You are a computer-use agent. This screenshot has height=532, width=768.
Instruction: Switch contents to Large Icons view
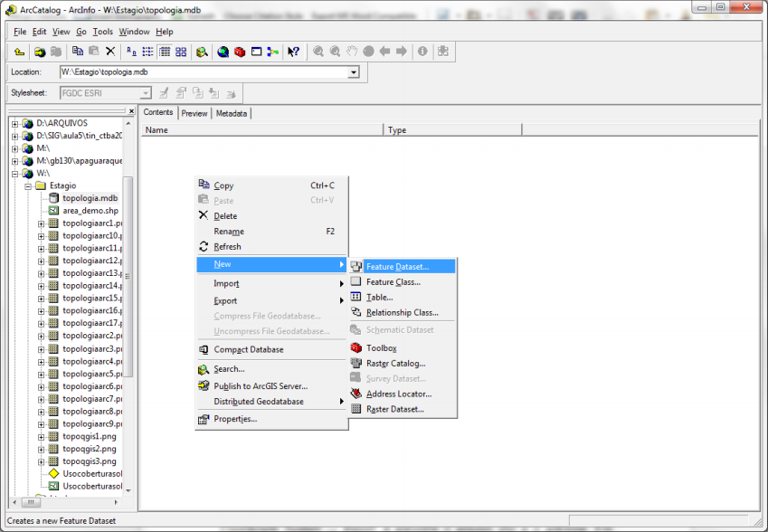[x=131, y=52]
